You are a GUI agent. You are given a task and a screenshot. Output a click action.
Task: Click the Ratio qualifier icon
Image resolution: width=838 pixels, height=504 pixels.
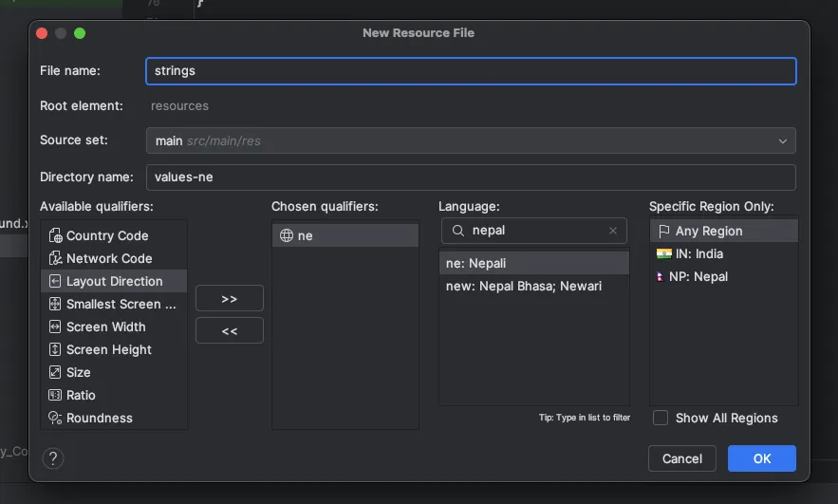55,395
